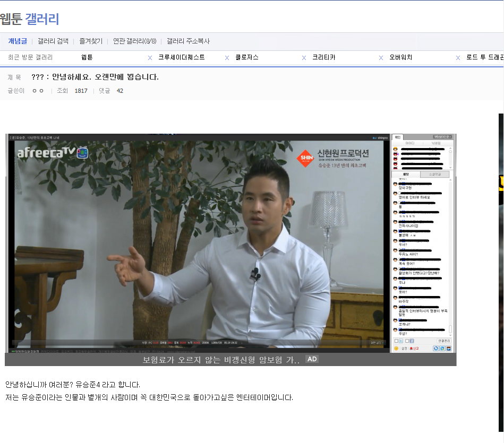Open the 즐겨찾기 menu item
Screen dimensions: 504x443
(x=91, y=41)
